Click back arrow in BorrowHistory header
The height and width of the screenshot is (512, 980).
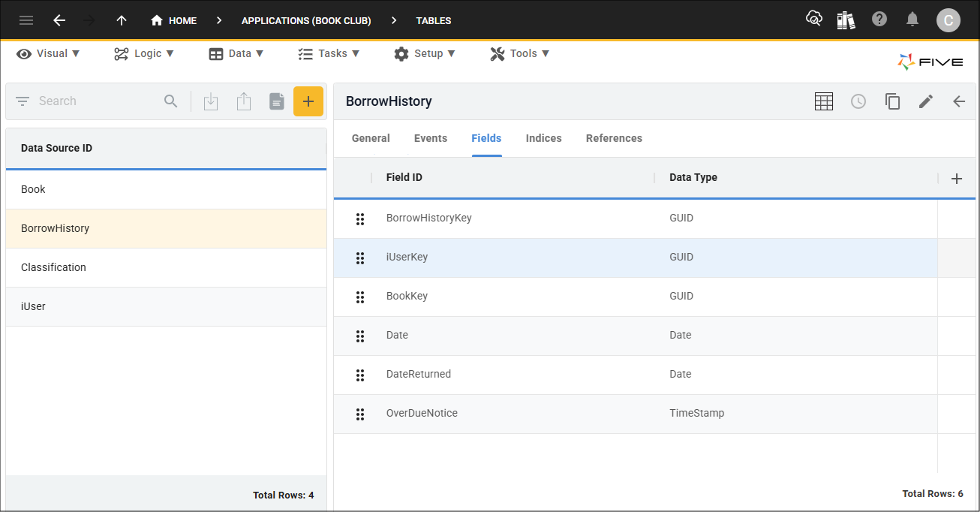click(x=959, y=101)
